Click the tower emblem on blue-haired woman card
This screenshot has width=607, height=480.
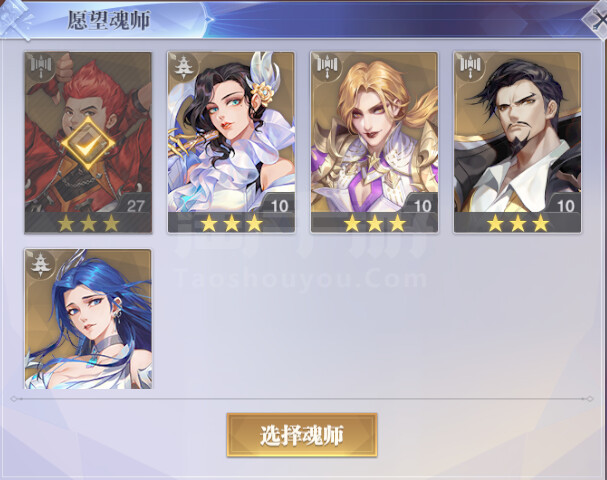point(41,264)
